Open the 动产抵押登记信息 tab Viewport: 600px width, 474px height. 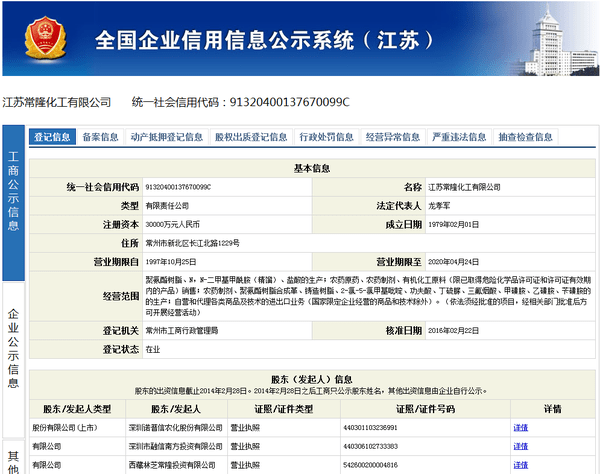166,137
